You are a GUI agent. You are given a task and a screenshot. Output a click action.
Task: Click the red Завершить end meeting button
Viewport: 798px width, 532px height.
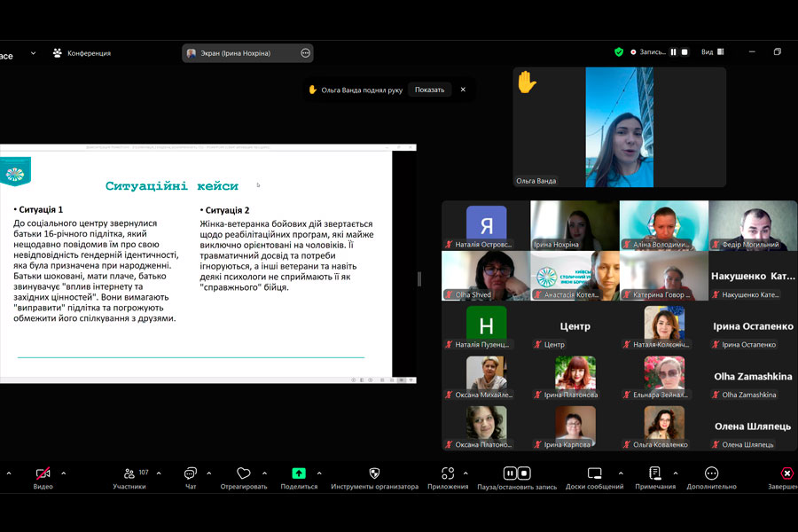point(786,478)
